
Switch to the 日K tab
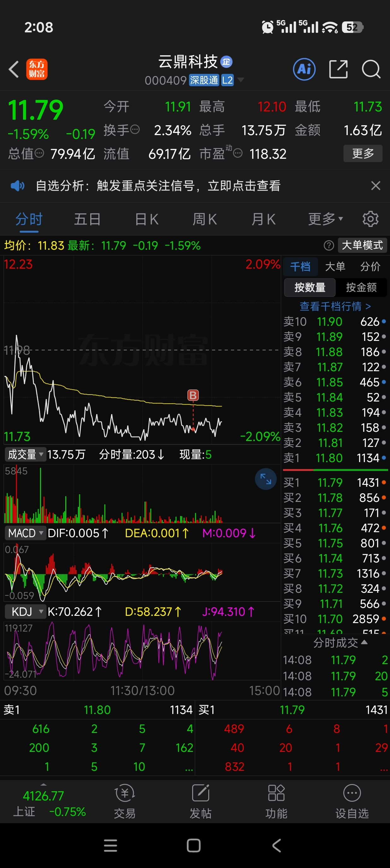(146, 219)
